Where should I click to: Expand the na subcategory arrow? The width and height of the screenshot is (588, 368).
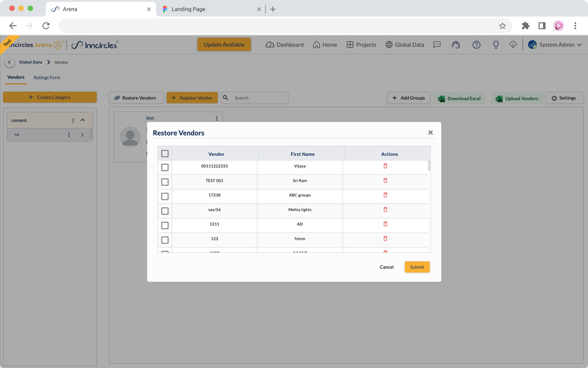click(x=82, y=135)
